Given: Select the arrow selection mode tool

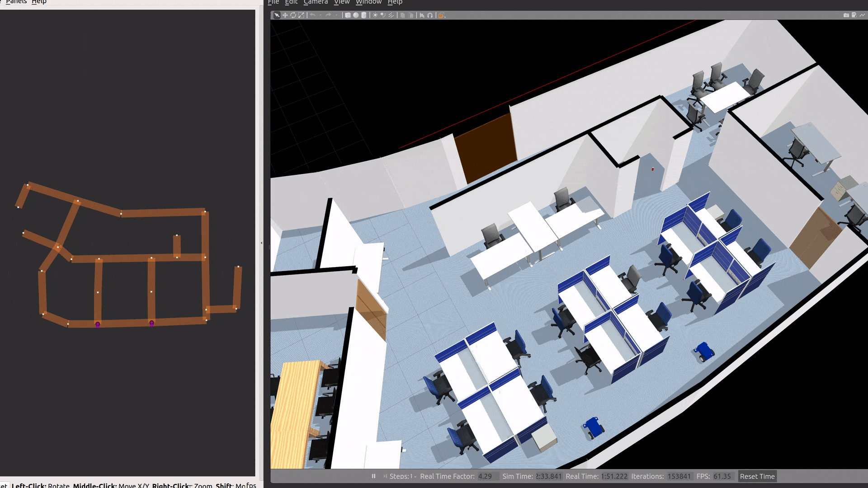Looking at the screenshot, I should 277,15.
